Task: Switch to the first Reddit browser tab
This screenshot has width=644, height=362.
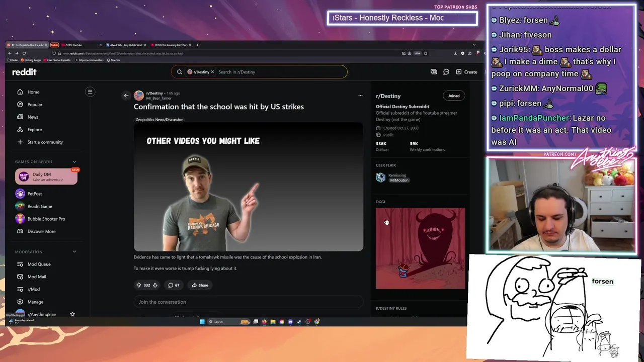Action: click(x=28, y=45)
